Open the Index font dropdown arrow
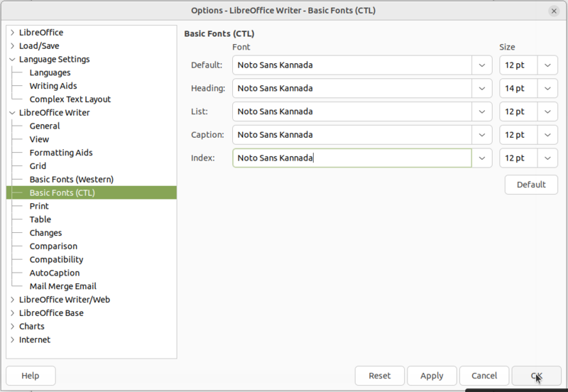568x392 pixels. [x=482, y=158]
